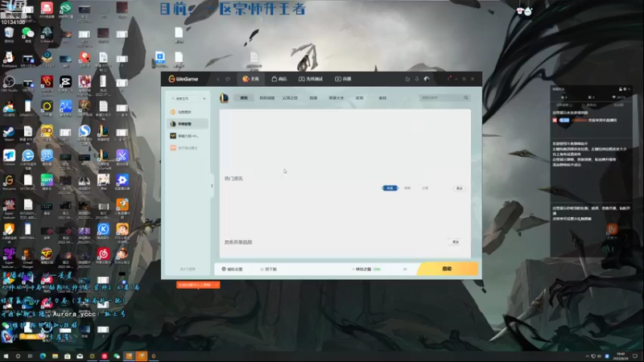Viewport: 644px width, 362px height.
Task: Open the ToDesk desktop shortcut
Action: click(x=9, y=158)
